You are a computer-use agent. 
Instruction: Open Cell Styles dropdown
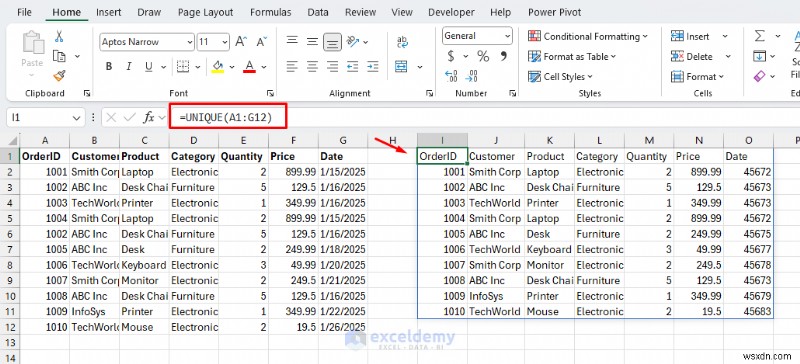[560, 77]
